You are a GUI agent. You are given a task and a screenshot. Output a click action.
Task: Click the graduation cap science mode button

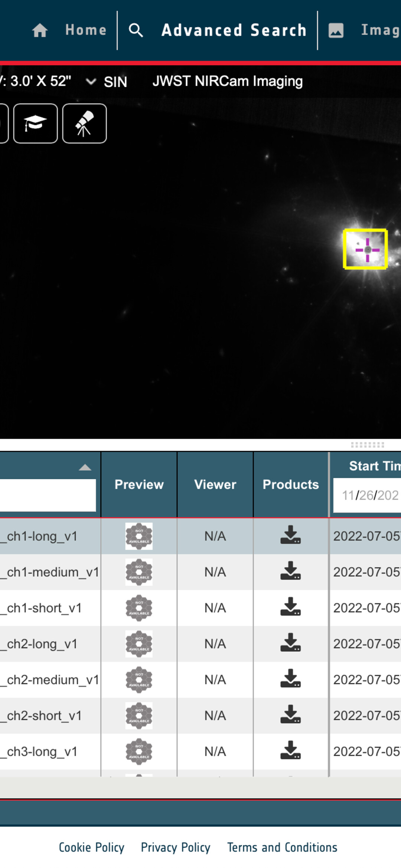click(36, 124)
